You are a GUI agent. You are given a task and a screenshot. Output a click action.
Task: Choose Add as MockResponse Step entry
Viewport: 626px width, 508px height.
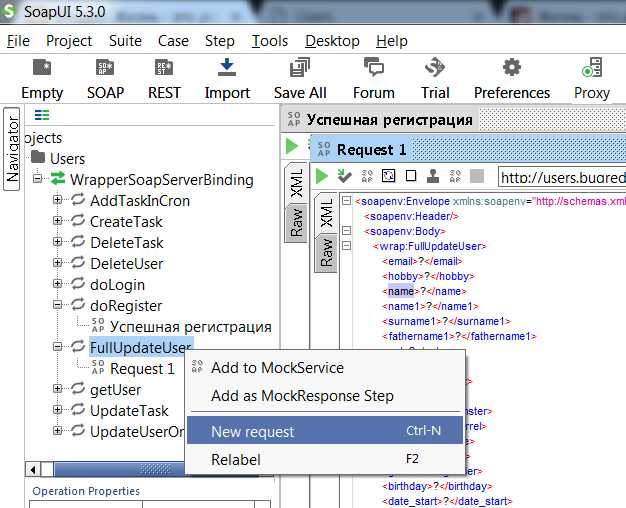[x=325, y=395]
